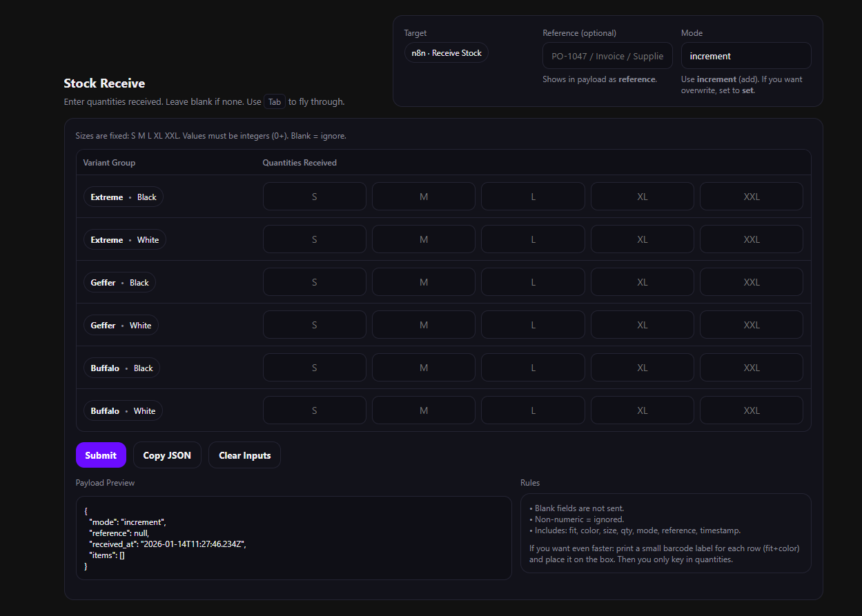Click the Tab key hint badge
Screen dimensions: 862x616
pos(275,102)
